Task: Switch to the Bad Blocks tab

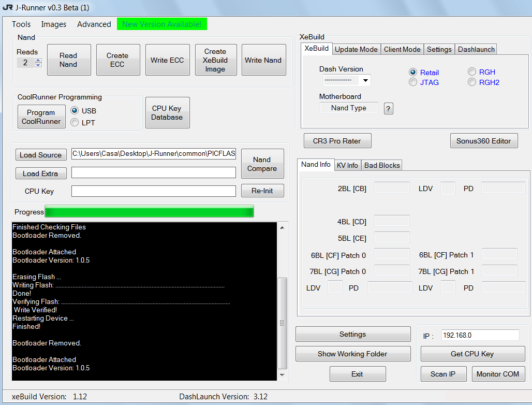Action: pyautogui.click(x=382, y=165)
